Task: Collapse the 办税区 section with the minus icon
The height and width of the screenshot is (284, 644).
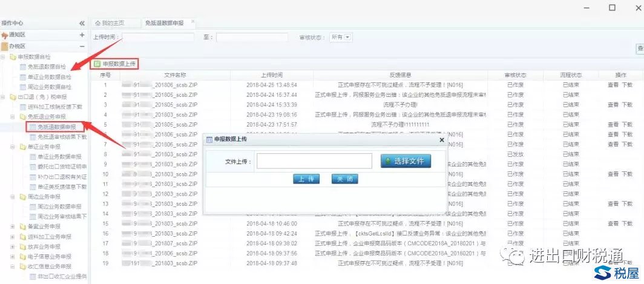Action: click(x=82, y=46)
